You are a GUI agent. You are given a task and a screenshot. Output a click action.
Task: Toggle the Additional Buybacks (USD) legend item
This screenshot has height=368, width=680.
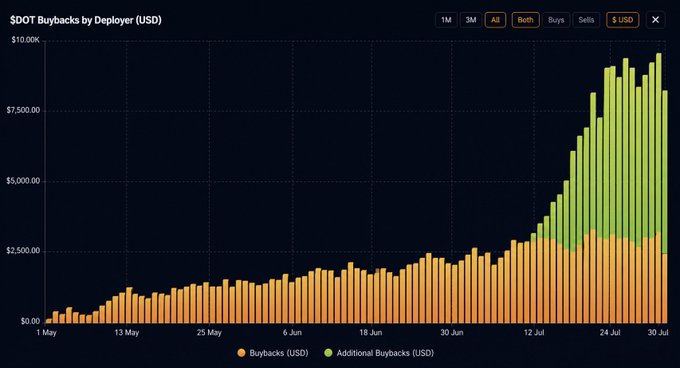379,353
